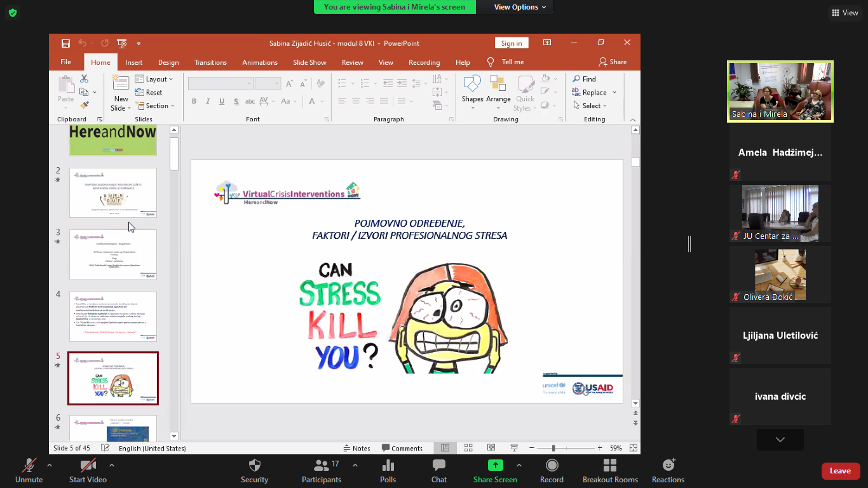Switch to the Insert ribbon tab
Screen dimensions: 868x488
point(134,62)
